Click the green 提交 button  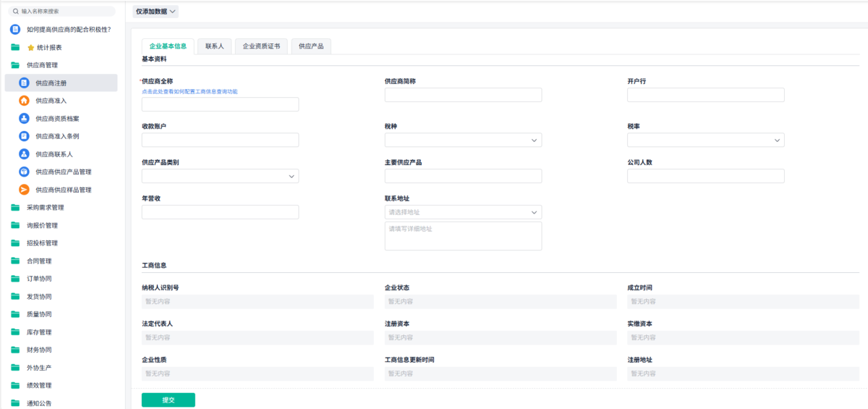tap(169, 400)
